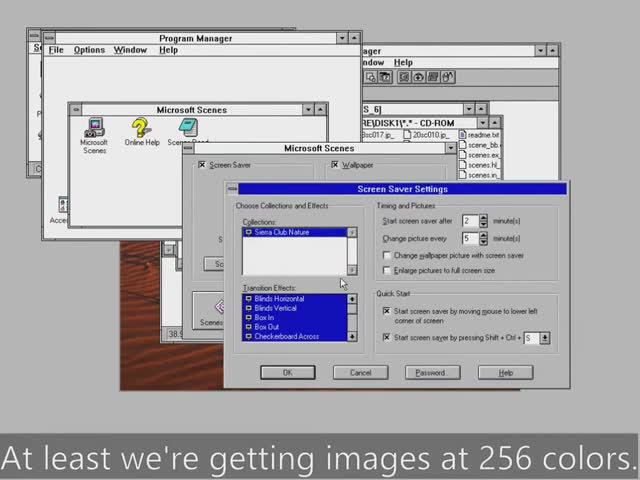Open the Help menu in Program Manager
The width and height of the screenshot is (640, 480).
point(168,50)
